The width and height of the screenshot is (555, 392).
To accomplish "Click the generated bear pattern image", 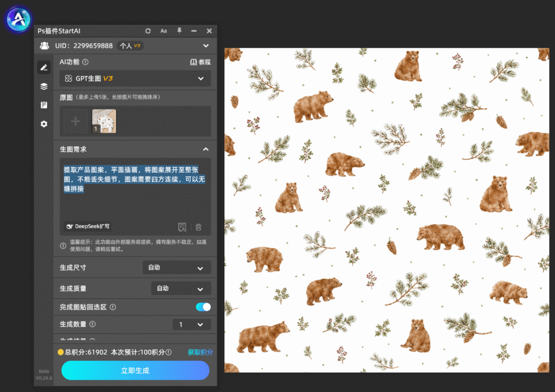I will [x=387, y=210].
